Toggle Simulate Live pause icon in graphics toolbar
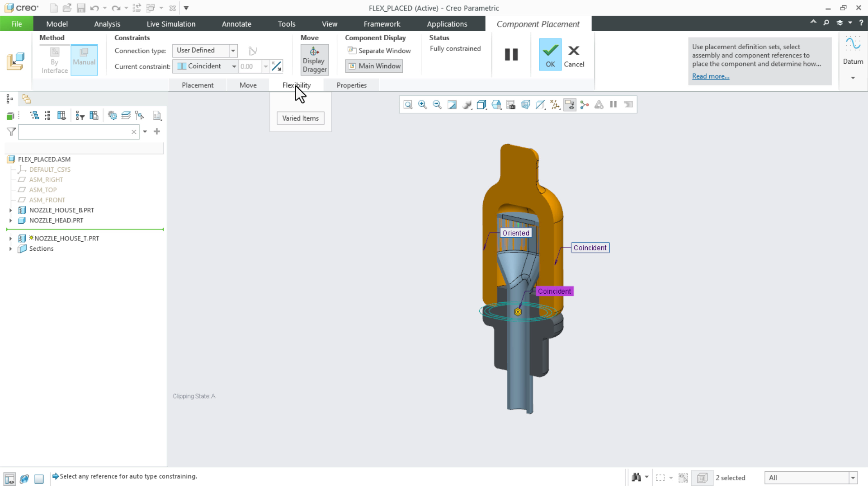 point(613,105)
